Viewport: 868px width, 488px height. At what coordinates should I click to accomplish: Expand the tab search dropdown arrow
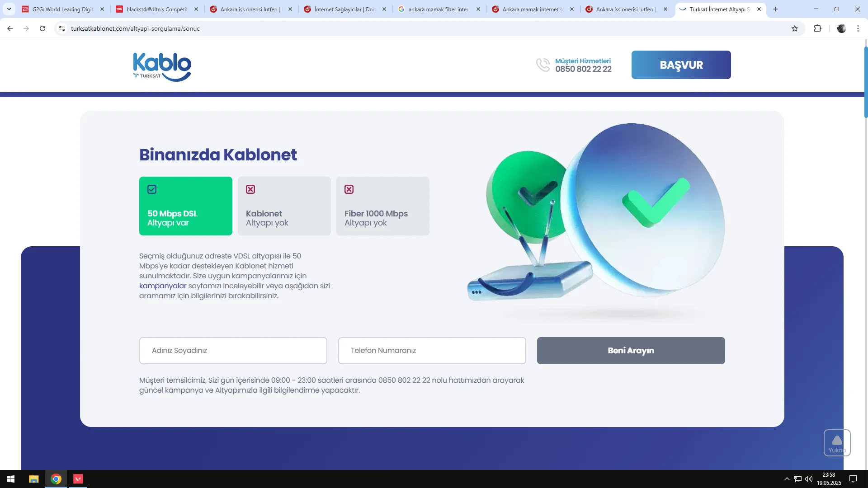[9, 9]
